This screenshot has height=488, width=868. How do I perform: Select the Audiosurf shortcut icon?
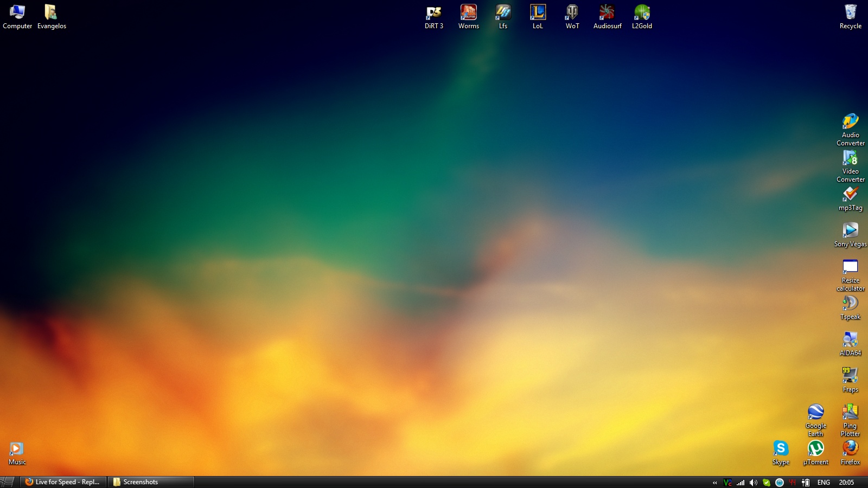tap(607, 17)
